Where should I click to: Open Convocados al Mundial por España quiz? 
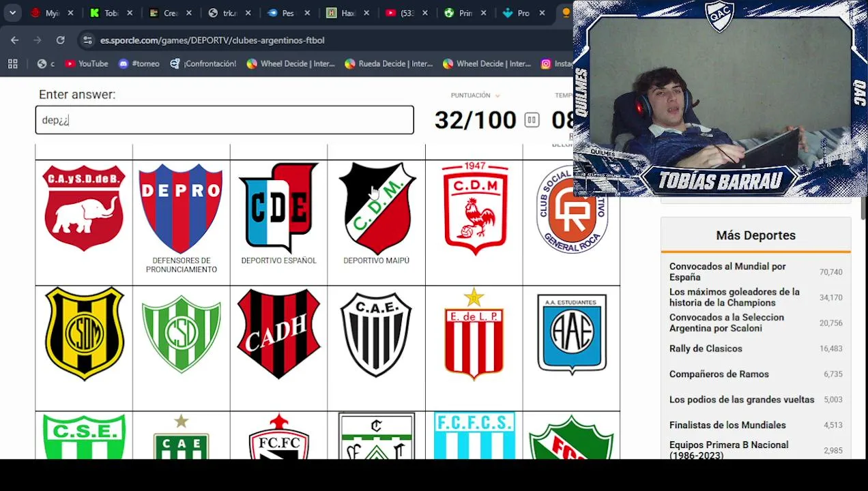tap(727, 271)
